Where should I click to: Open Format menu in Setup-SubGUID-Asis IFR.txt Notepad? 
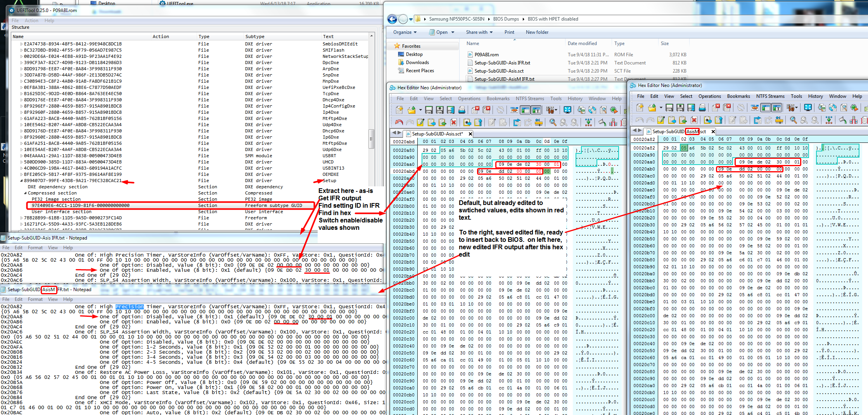coord(35,248)
